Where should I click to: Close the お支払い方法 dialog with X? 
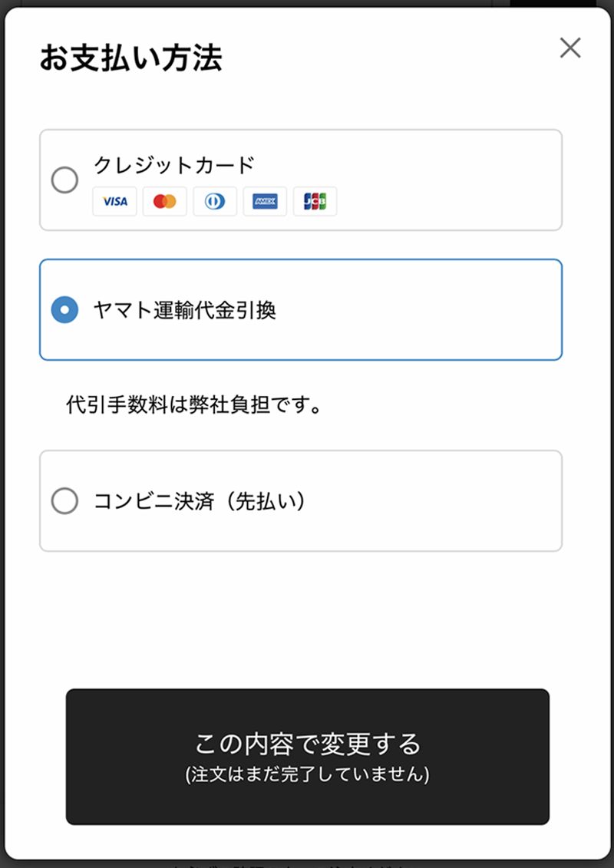pyautogui.click(x=570, y=48)
